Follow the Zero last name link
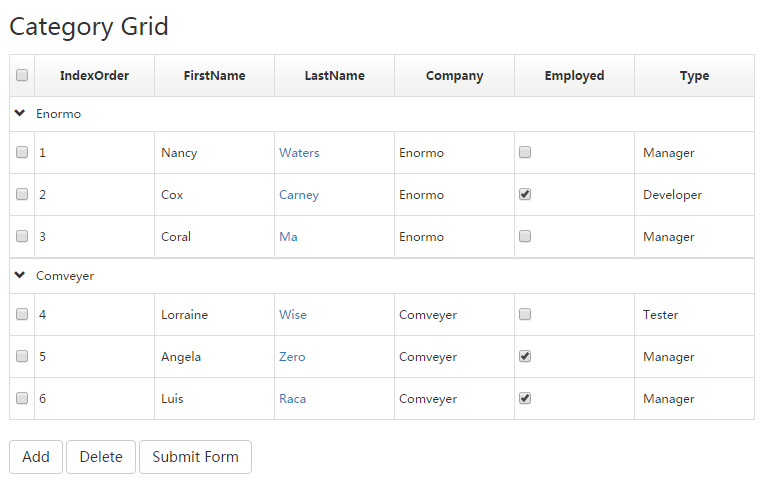This screenshot has height=480, width=763. coord(292,357)
